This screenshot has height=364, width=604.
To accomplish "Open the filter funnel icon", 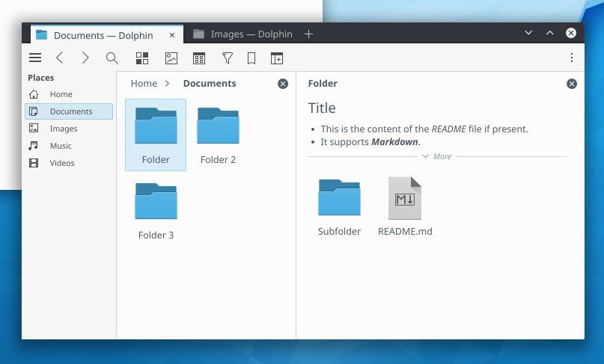I will pyautogui.click(x=228, y=58).
